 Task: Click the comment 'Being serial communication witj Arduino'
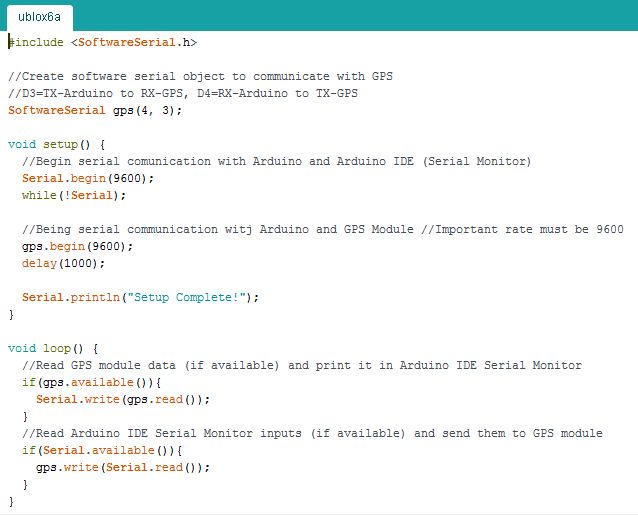pos(323,230)
